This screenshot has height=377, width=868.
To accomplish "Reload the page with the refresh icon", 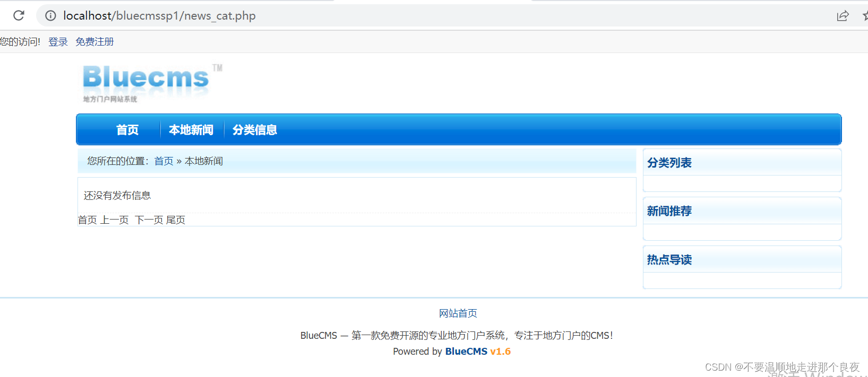I will 19,15.
